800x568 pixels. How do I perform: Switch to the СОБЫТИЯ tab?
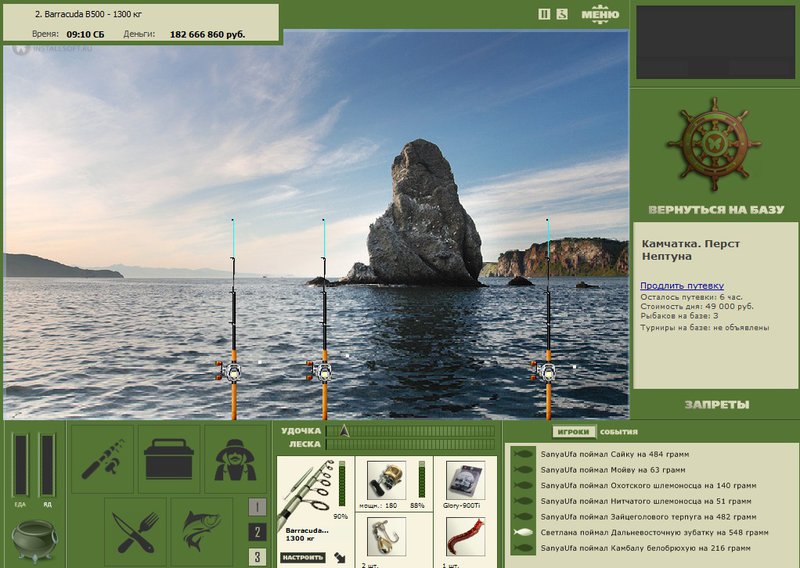pyautogui.click(x=618, y=432)
